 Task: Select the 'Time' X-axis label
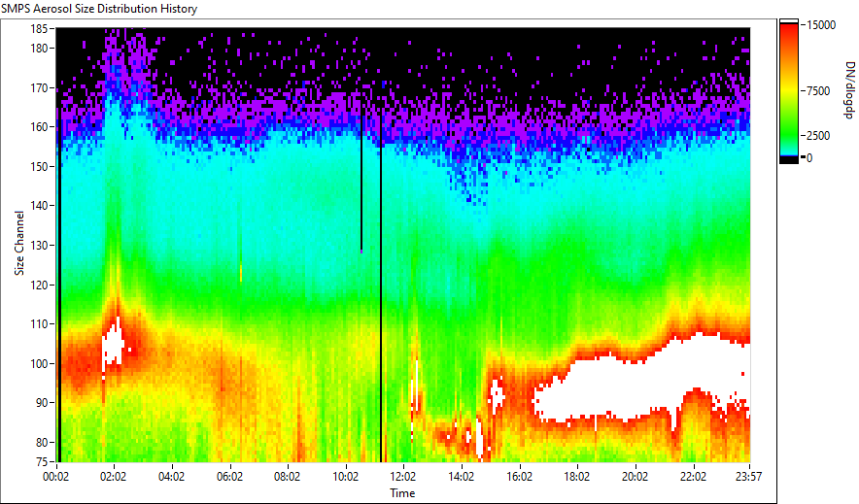tap(402, 493)
